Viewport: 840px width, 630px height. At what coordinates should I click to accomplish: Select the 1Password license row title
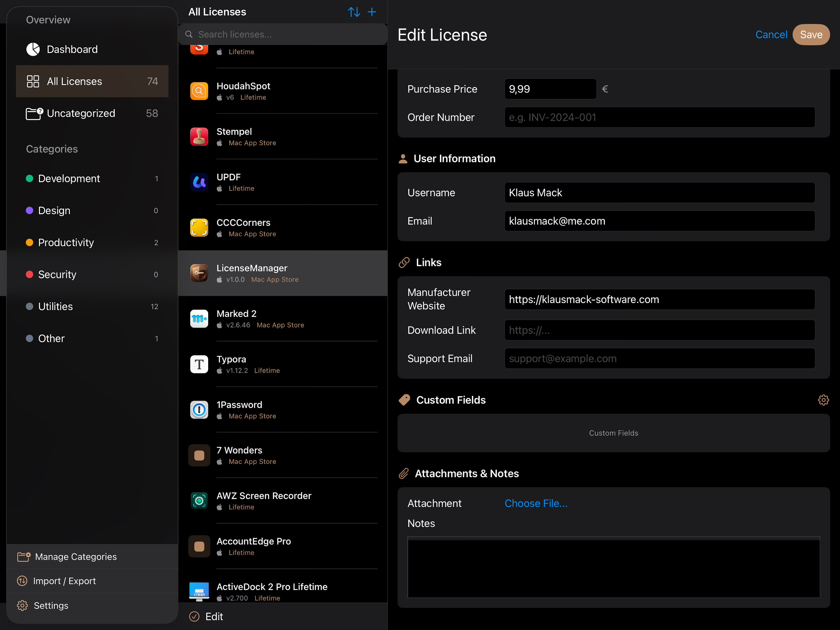(239, 405)
